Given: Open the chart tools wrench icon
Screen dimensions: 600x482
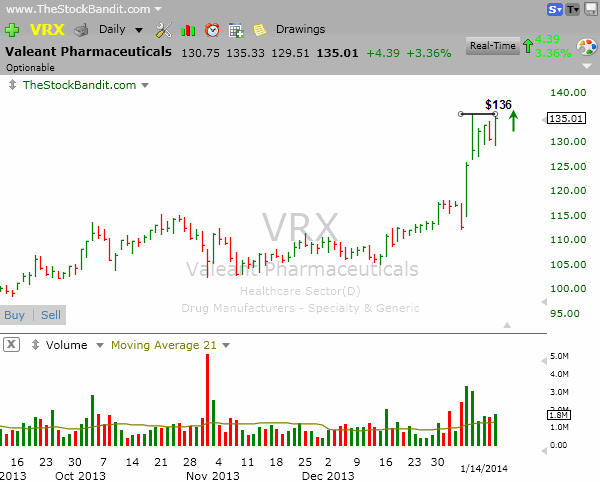Looking at the screenshot, I should (164, 30).
